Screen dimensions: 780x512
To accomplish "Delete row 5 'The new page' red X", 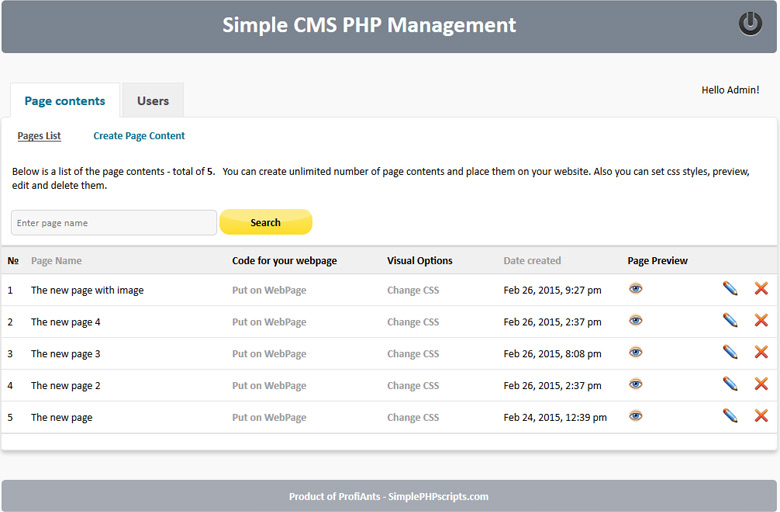I will coord(761,415).
